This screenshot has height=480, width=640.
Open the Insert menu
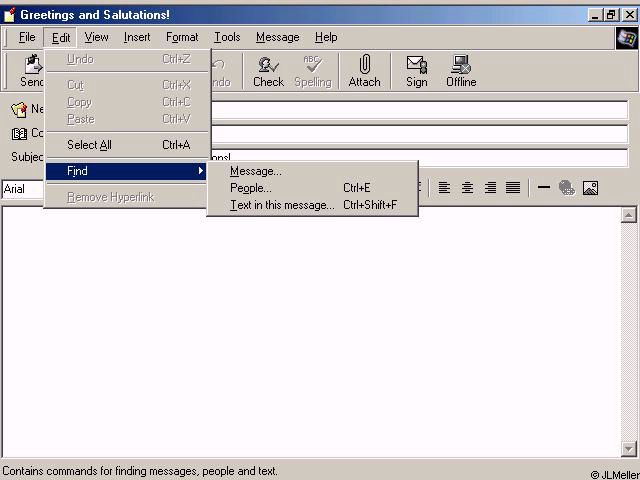click(137, 37)
